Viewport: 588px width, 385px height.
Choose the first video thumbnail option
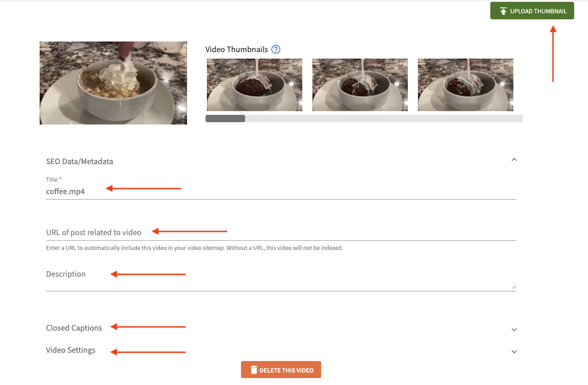pyautogui.click(x=254, y=85)
